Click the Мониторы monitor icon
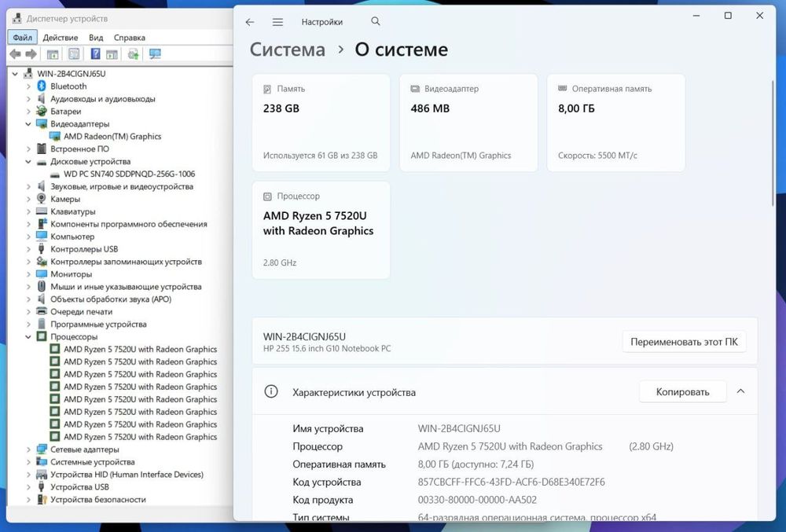This screenshot has height=532, width=786. pos(42,274)
